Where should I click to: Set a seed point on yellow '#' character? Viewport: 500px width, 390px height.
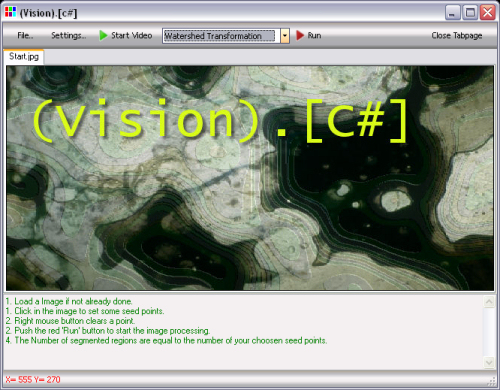pyautogui.click(x=370, y=119)
